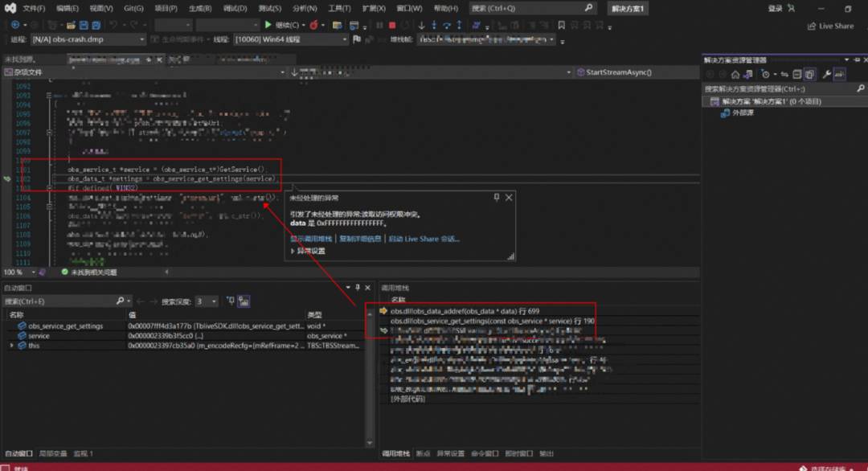Select the 'service' variable row
Viewport: 868px width, 471px height.
point(182,335)
